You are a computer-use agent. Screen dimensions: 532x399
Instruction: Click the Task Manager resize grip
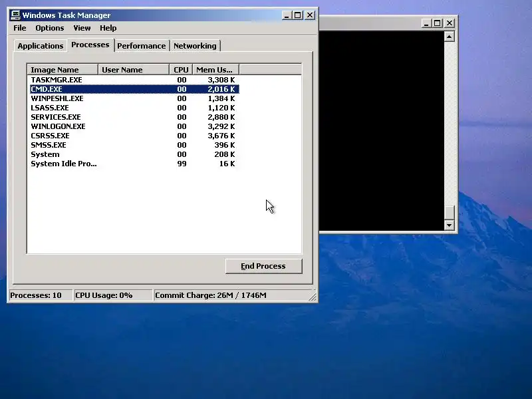(x=313, y=297)
